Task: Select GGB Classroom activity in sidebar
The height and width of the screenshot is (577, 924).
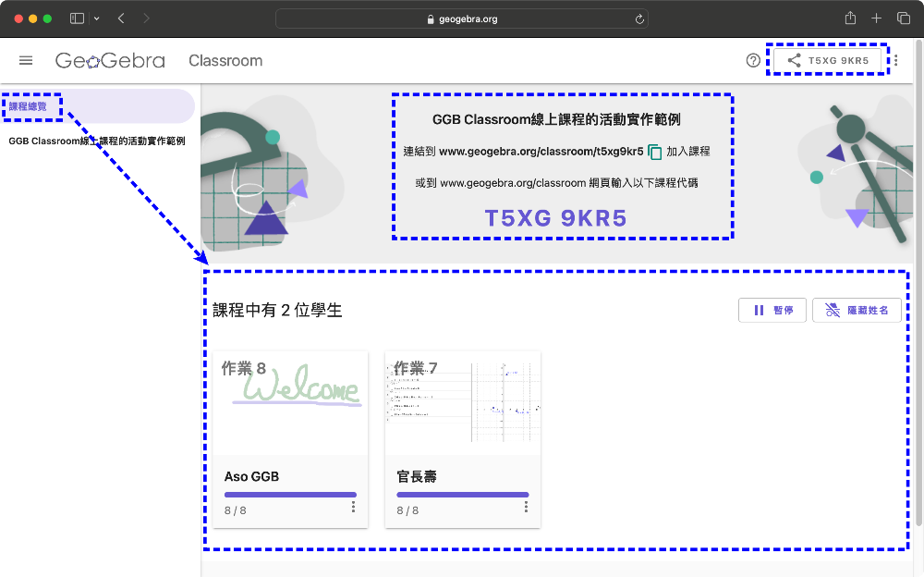Action: coord(97,141)
